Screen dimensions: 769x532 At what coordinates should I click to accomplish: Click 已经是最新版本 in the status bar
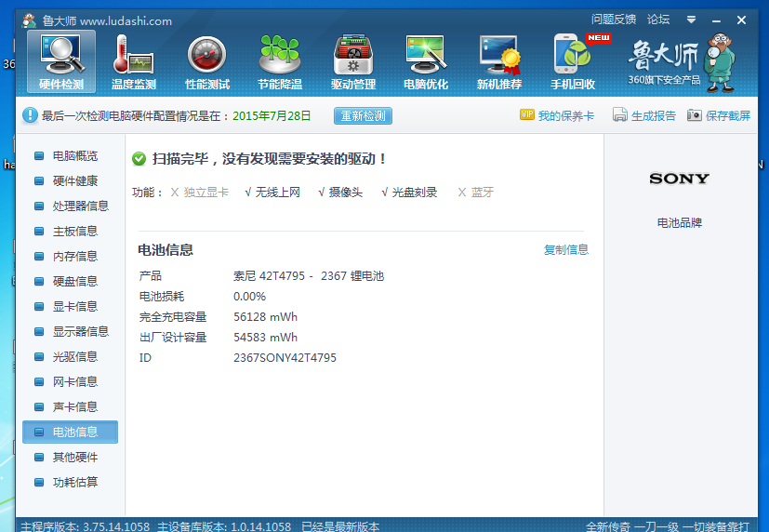pos(340,526)
